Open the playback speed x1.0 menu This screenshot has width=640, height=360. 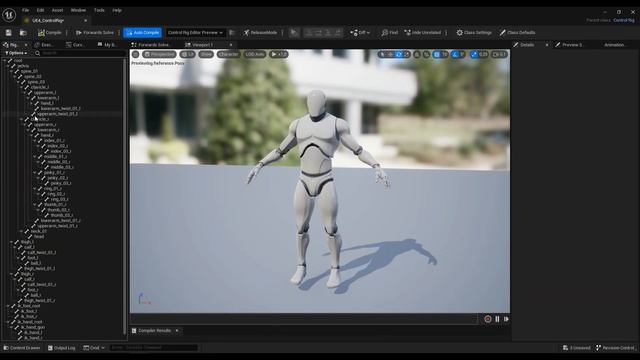pyautogui.click(x=279, y=54)
